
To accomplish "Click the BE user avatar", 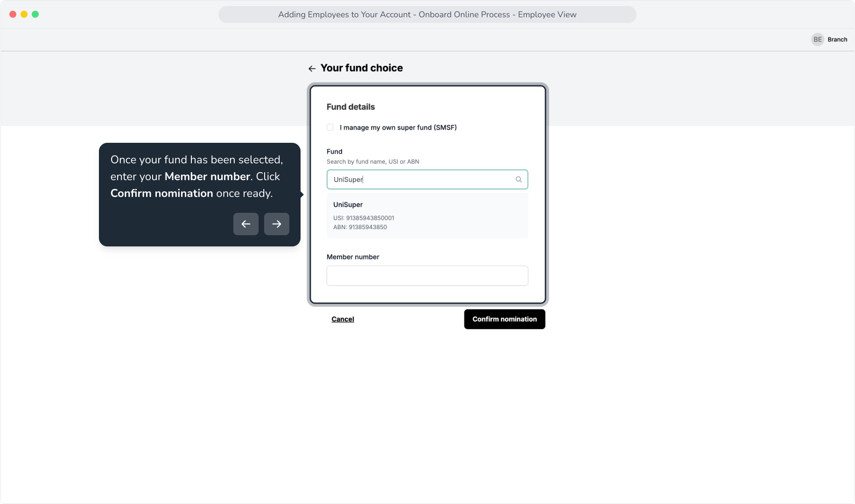I will coord(818,40).
